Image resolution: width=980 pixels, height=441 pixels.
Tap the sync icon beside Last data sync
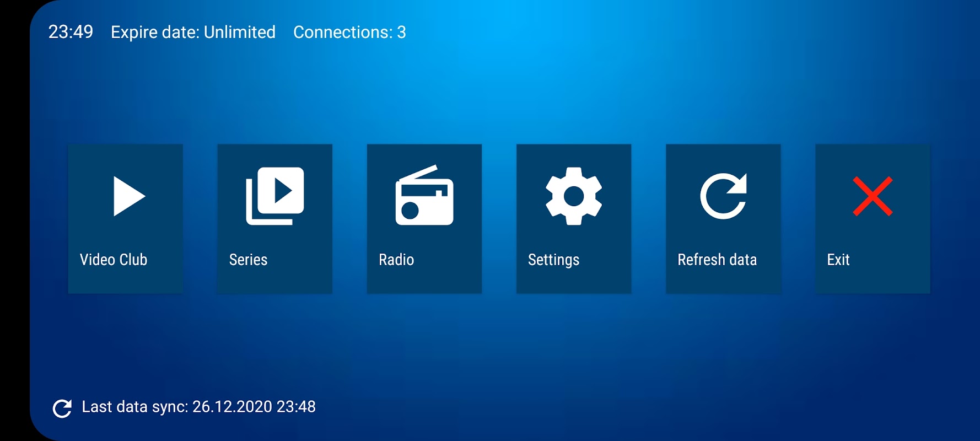62,408
